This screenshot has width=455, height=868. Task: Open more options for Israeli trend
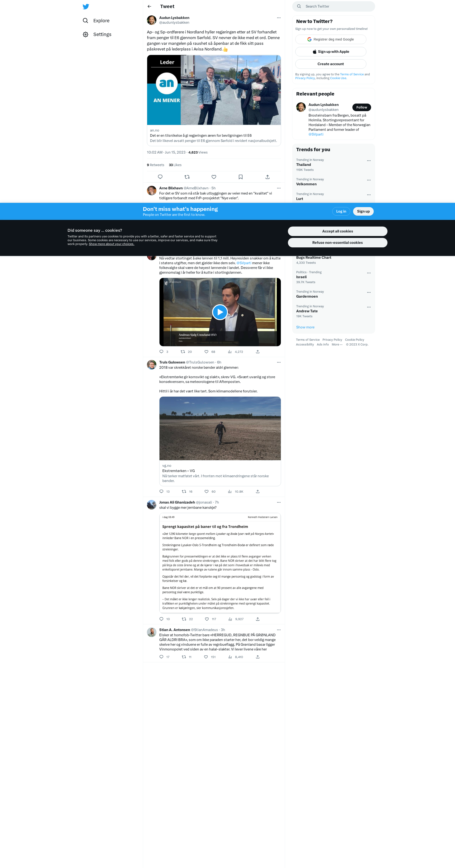tap(369, 273)
